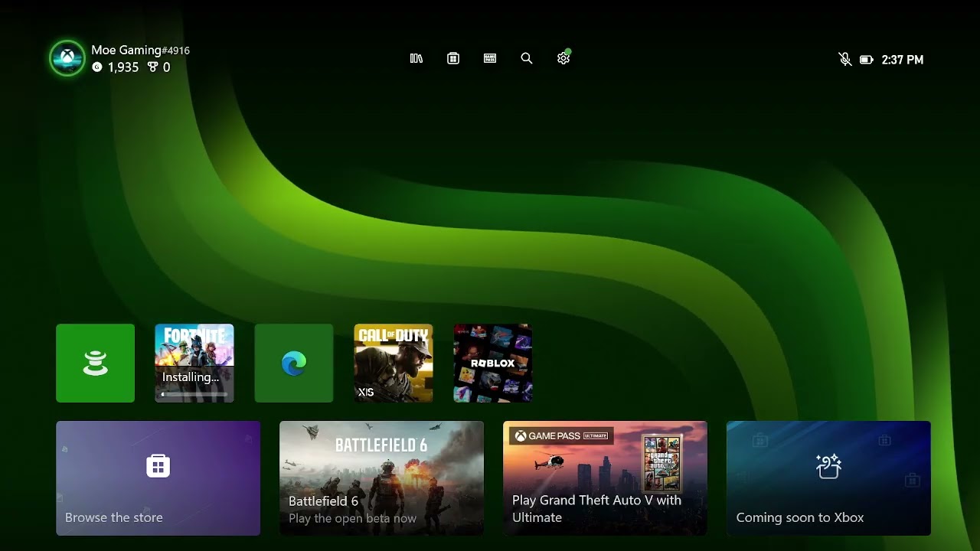Viewport: 980px width, 551px height.
Task: Select the Fortnite installing tile
Action: tap(194, 363)
